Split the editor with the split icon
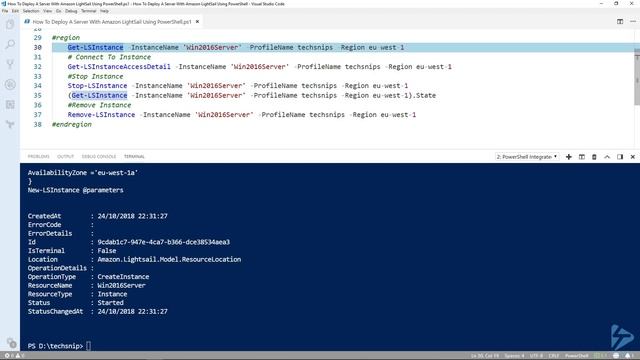Viewport: 640px width, 360px height. click(x=620, y=22)
